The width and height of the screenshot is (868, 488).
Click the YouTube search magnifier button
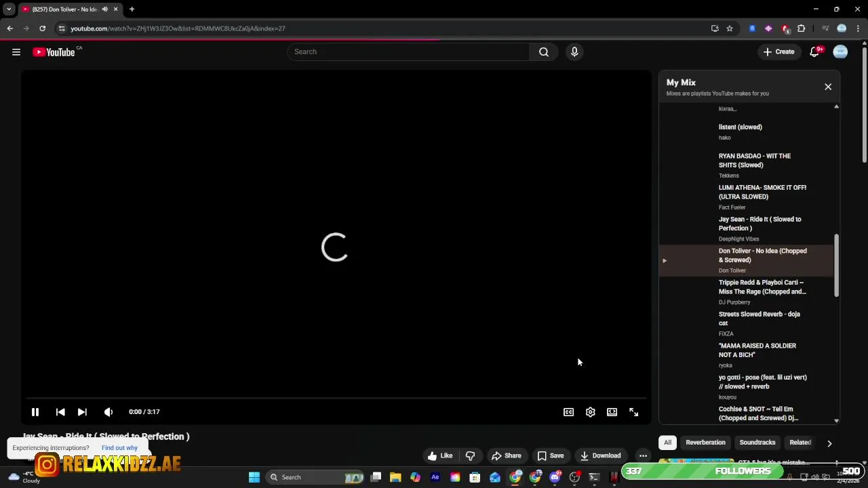(x=544, y=52)
